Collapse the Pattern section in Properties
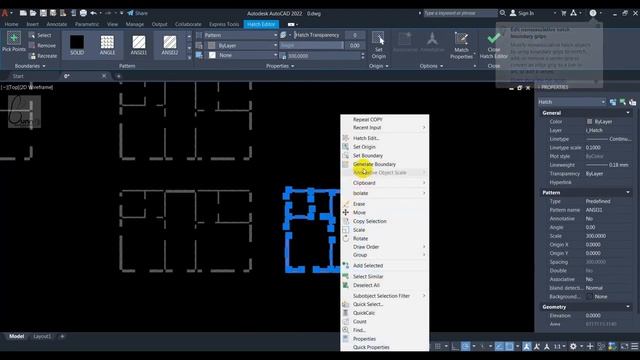The image size is (640, 360). [628, 192]
